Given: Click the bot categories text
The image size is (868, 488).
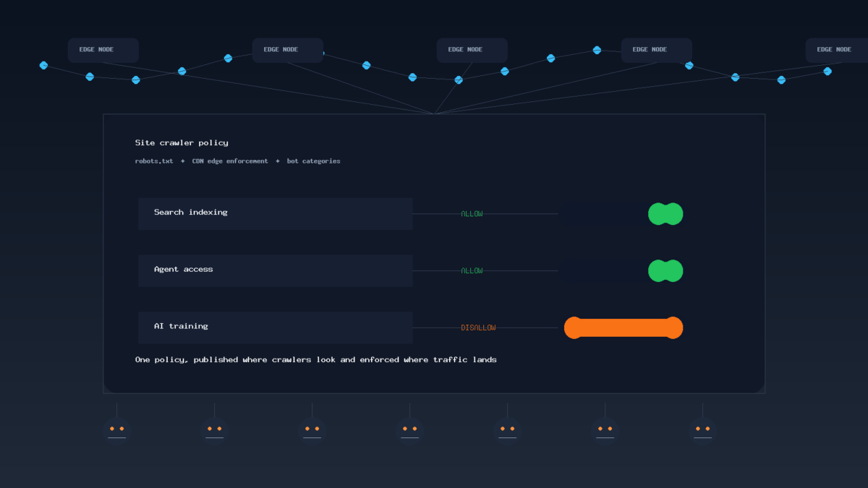Looking at the screenshot, I should click(x=313, y=161).
